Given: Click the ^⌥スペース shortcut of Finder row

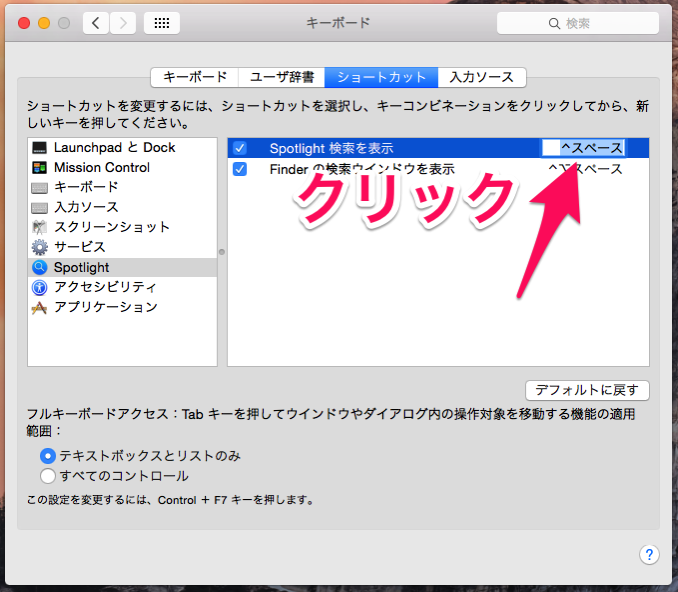Looking at the screenshot, I should pos(585,169).
